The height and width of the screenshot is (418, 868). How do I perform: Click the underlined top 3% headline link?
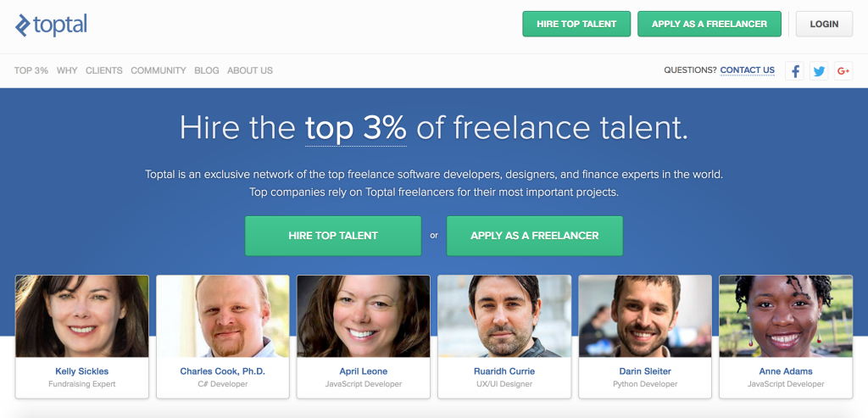(x=356, y=127)
